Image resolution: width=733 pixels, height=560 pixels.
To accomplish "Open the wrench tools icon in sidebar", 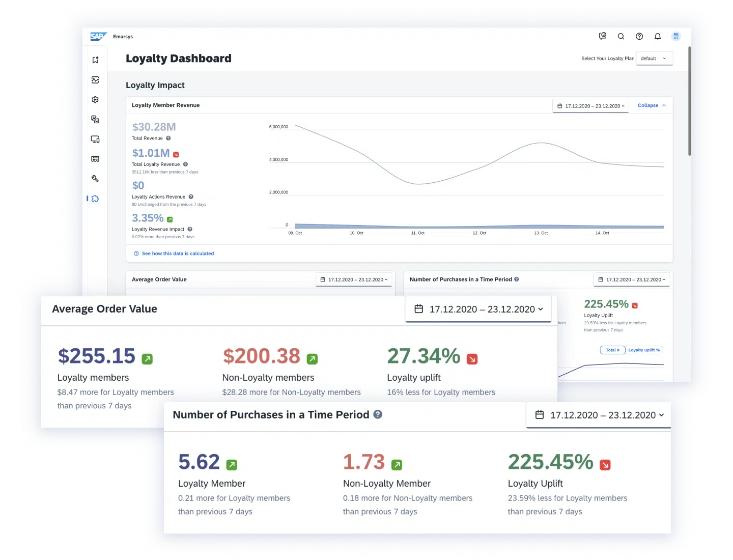I will [95, 179].
